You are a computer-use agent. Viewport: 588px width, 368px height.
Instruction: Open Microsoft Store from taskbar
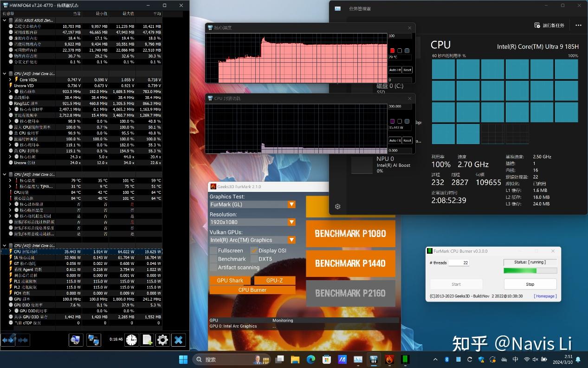click(327, 359)
